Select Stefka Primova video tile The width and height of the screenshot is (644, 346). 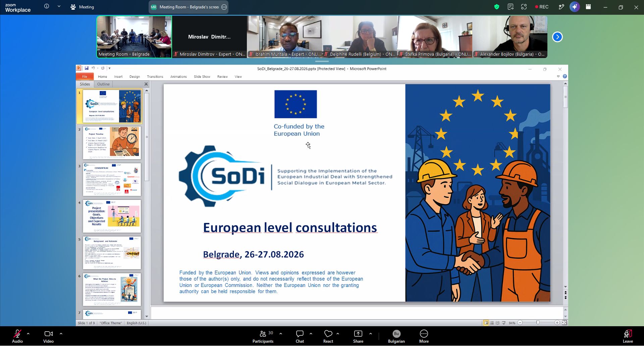click(435, 37)
